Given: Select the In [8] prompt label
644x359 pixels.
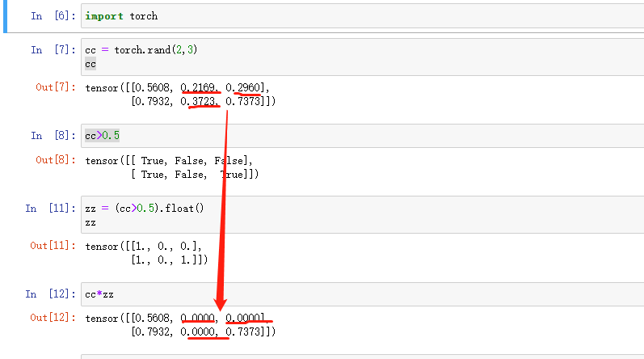Looking at the screenshot, I should tap(53, 136).
